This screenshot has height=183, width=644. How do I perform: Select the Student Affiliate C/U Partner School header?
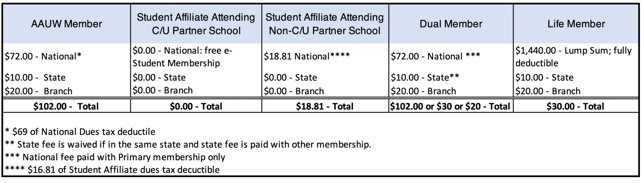[x=196, y=24]
